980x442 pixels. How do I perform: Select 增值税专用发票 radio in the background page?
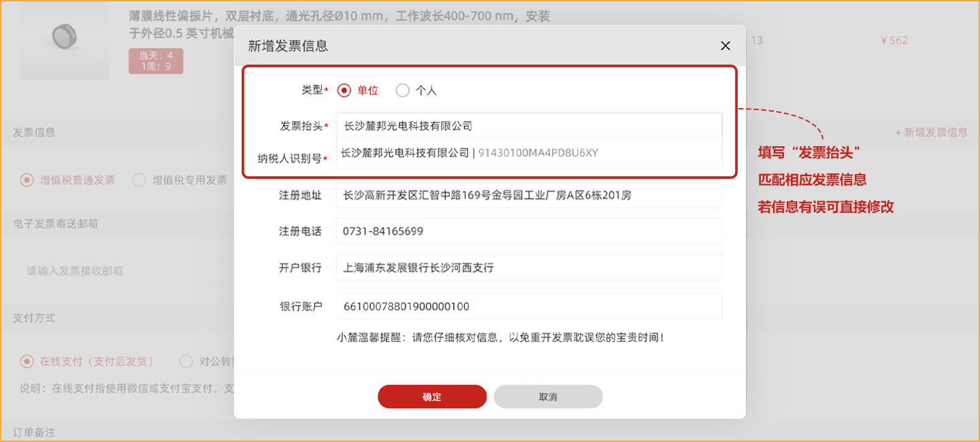[x=139, y=180]
